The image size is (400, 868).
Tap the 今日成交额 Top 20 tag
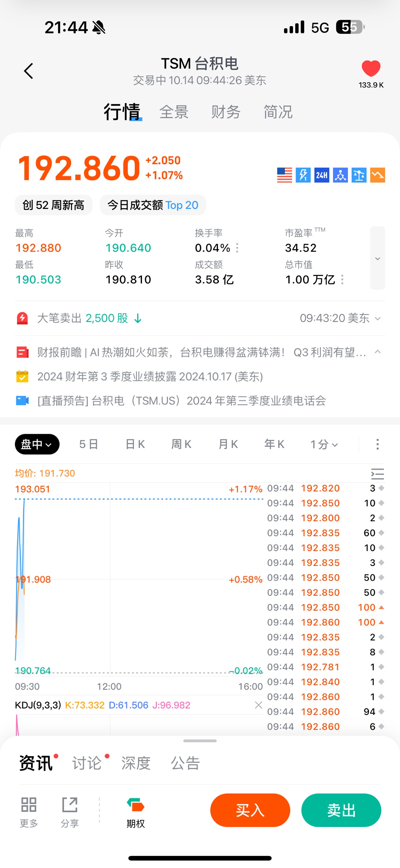(x=153, y=205)
